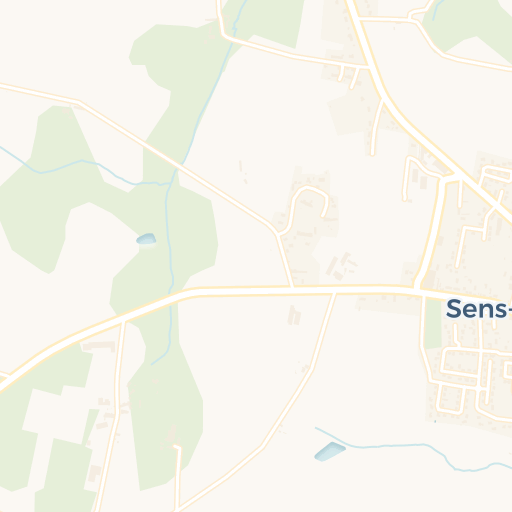Click the "Sens-" town name label

coord(479,309)
